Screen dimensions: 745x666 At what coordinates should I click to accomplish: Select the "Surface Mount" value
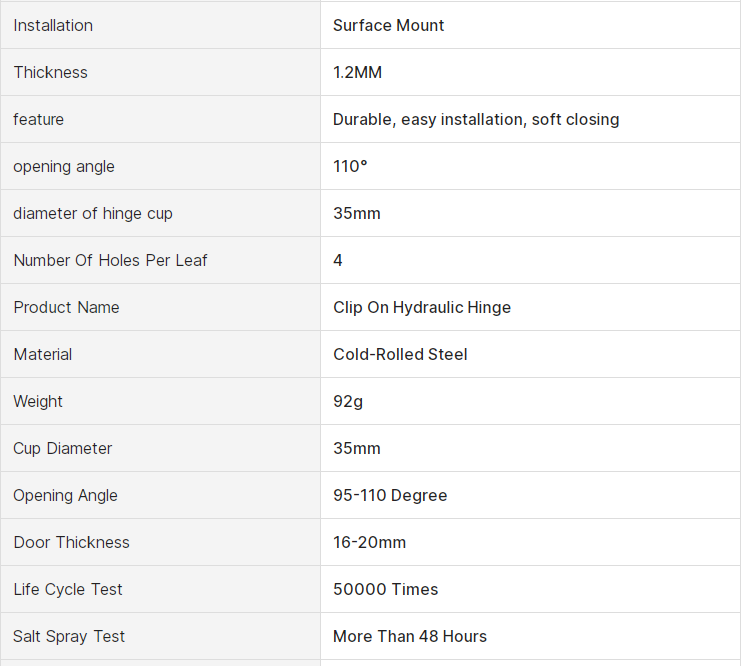[388, 25]
